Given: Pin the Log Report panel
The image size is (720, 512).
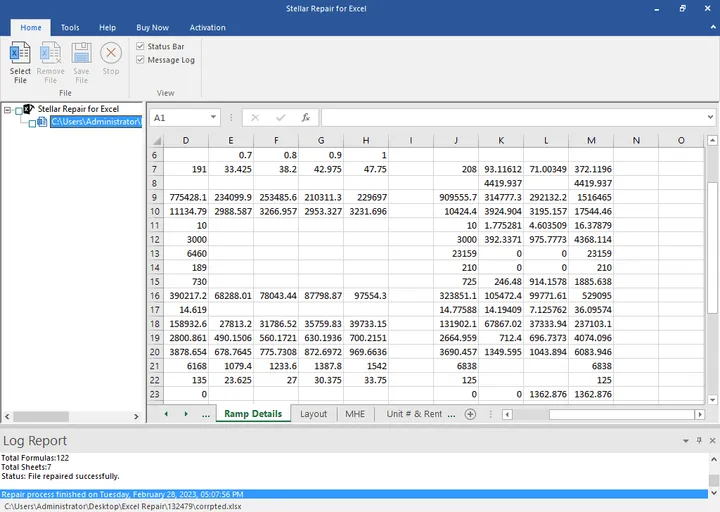Looking at the screenshot, I should [699, 440].
